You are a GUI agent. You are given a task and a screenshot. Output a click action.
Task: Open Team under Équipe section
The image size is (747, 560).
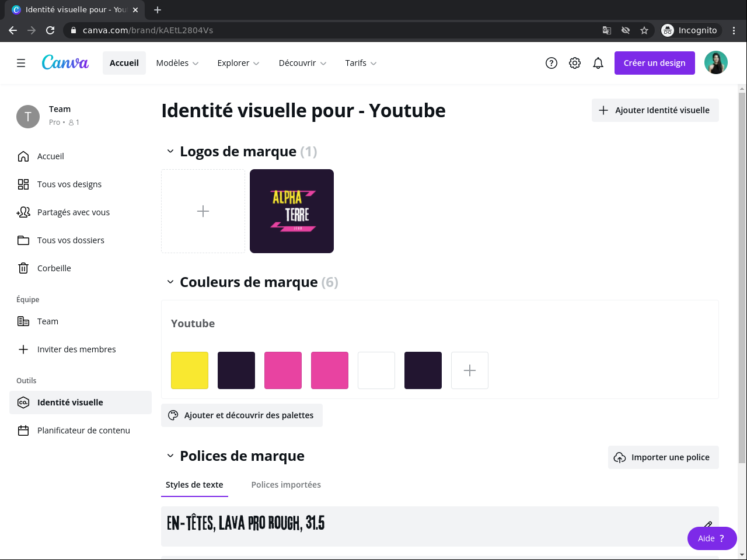click(x=81, y=321)
